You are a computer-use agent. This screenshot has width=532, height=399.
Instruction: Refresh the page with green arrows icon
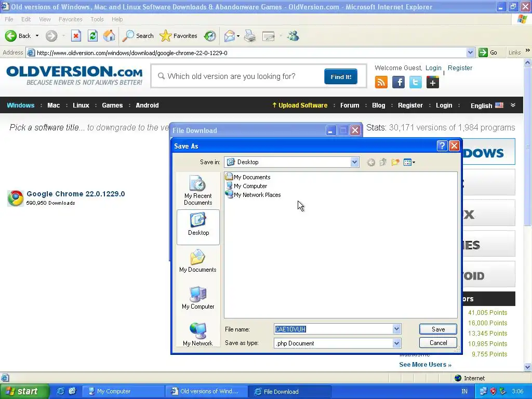tap(92, 36)
